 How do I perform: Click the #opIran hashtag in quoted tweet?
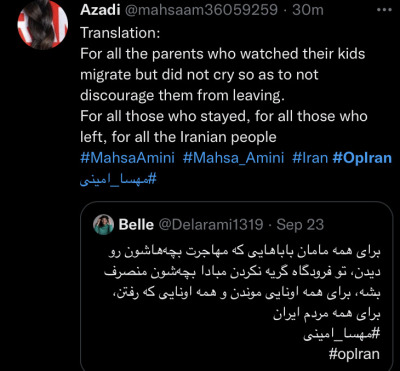pos(354,354)
